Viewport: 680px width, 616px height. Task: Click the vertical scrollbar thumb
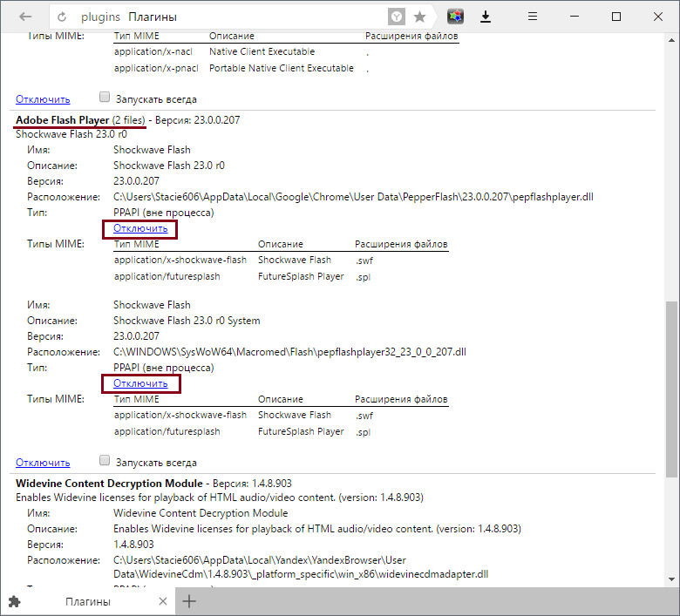[670, 388]
